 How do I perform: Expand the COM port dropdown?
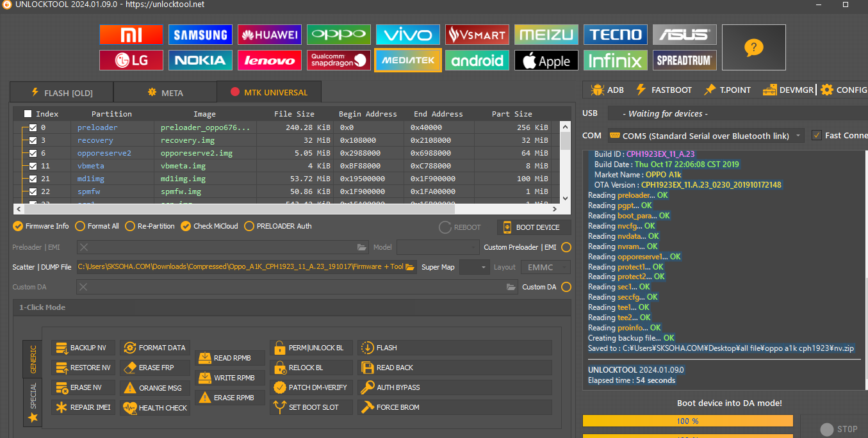pos(798,136)
